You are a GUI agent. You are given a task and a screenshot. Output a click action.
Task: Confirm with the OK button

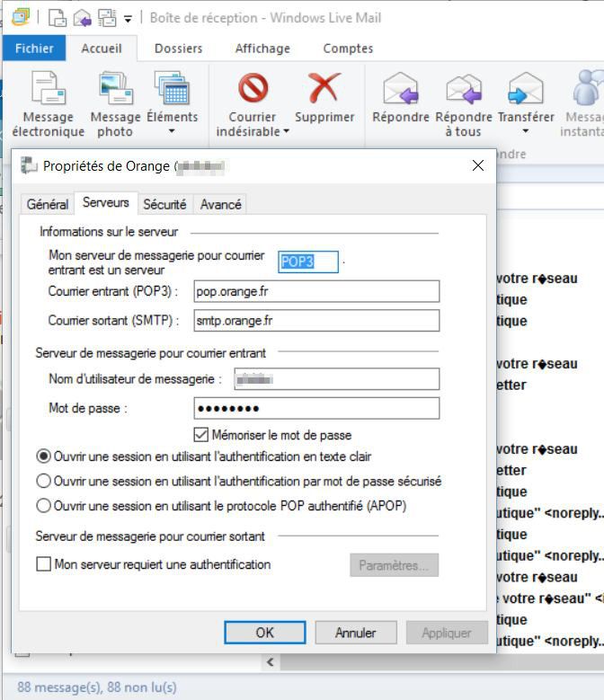[x=265, y=633]
